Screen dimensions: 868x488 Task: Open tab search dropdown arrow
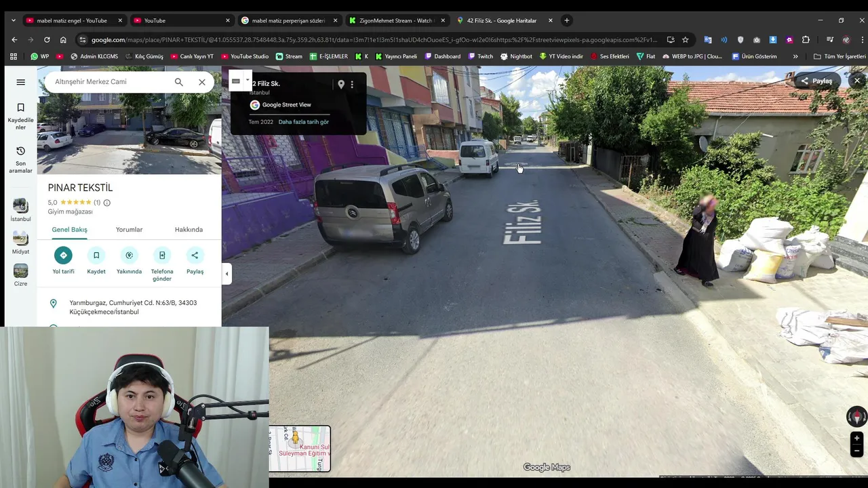(13, 20)
